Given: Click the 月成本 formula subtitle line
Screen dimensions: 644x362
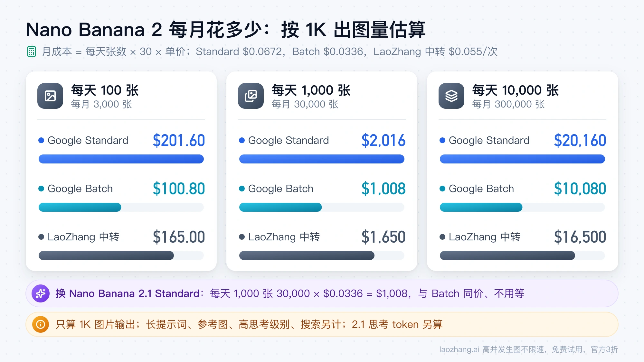Looking at the screenshot, I should tap(270, 51).
